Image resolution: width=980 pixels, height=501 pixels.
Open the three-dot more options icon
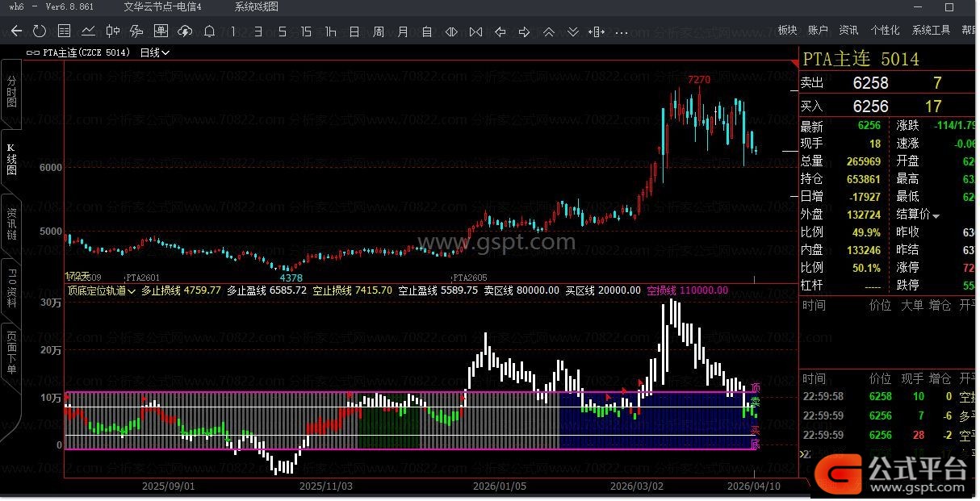(622, 31)
